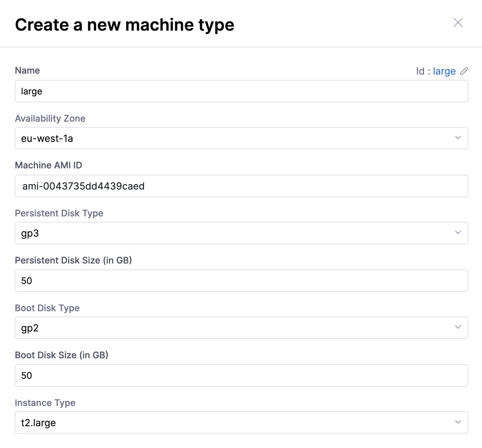Screen dimensions: 482x448
Task: Focus the Name text field
Action: 241,91
